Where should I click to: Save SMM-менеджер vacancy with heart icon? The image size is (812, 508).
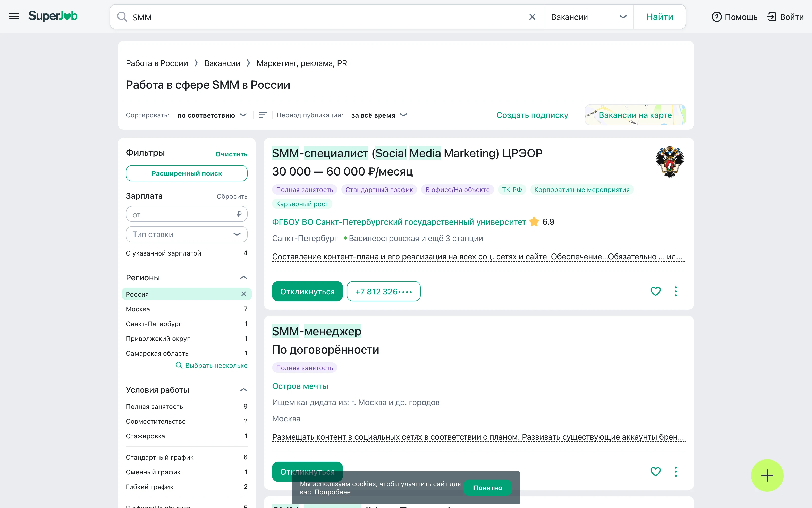655,471
